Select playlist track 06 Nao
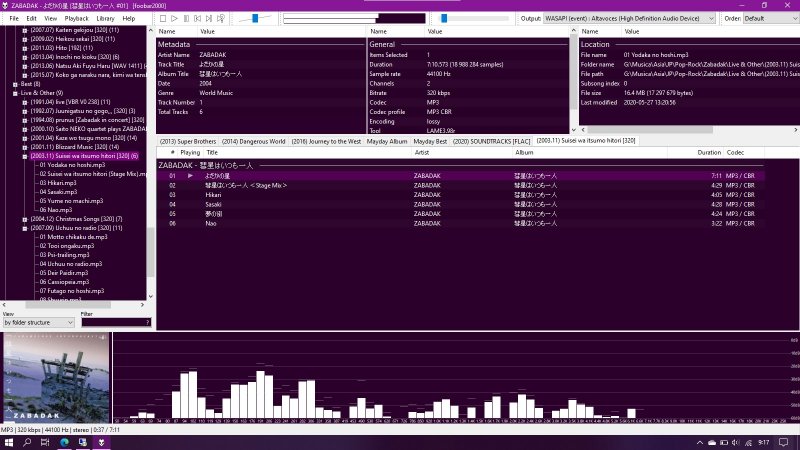This screenshot has height=450, width=800. (x=460, y=223)
